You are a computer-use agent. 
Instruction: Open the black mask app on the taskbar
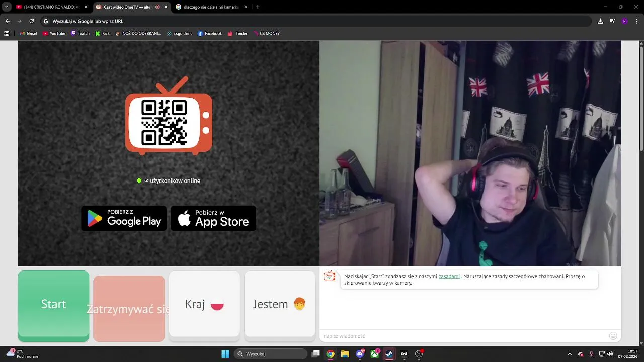404,354
